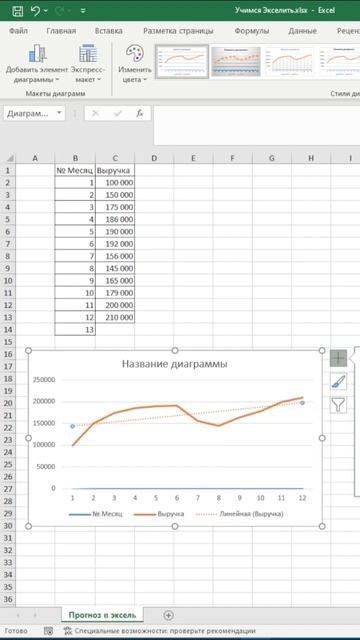Select row 14 header
Image resolution: width=360 pixels, height=640 pixels.
[x=8, y=329]
